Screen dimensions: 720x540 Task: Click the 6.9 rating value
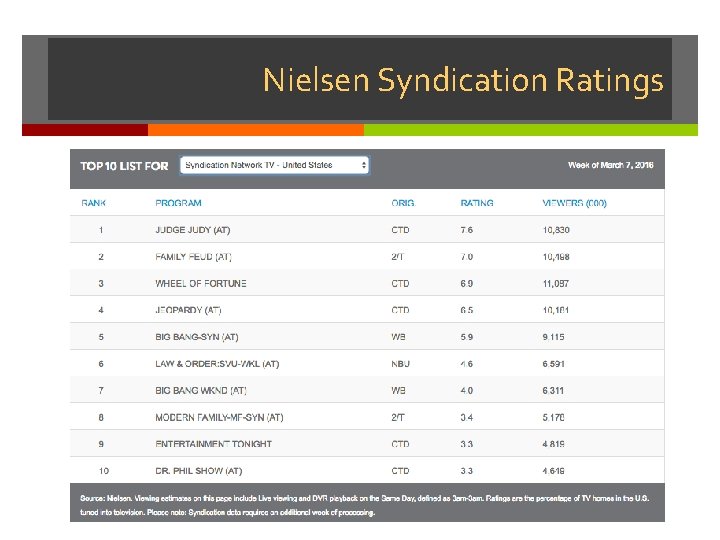pos(467,283)
